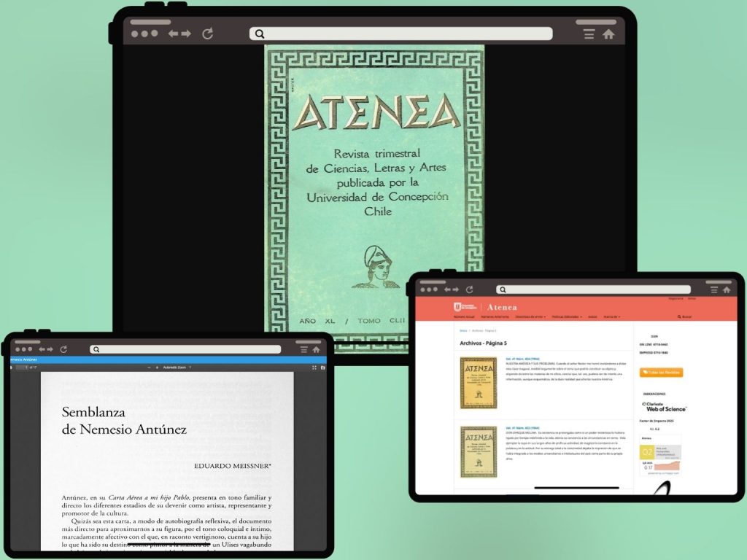Reload the Semblanza PDF window
The image size is (747, 560).
63,349
